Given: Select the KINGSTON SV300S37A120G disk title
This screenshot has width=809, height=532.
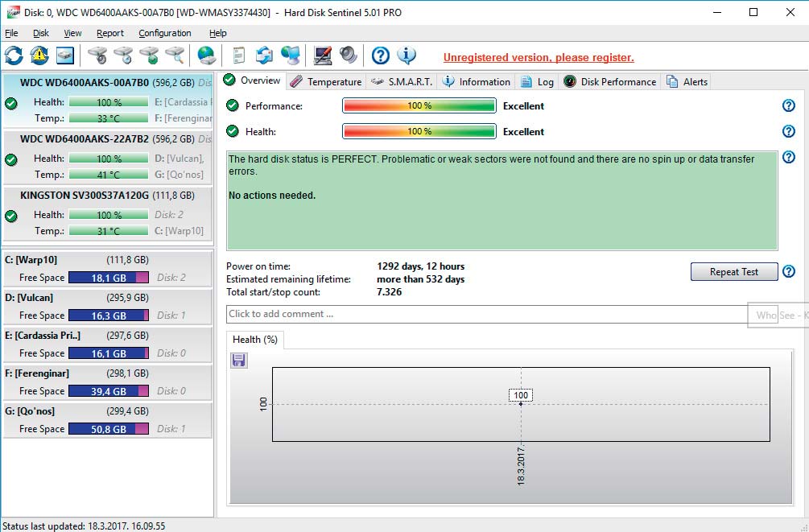Looking at the screenshot, I should (85, 196).
